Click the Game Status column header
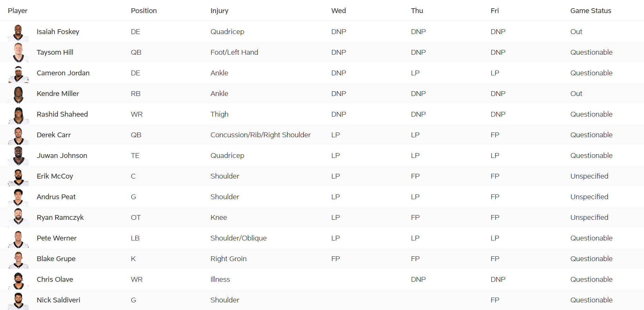The image size is (644, 310). pos(591,11)
